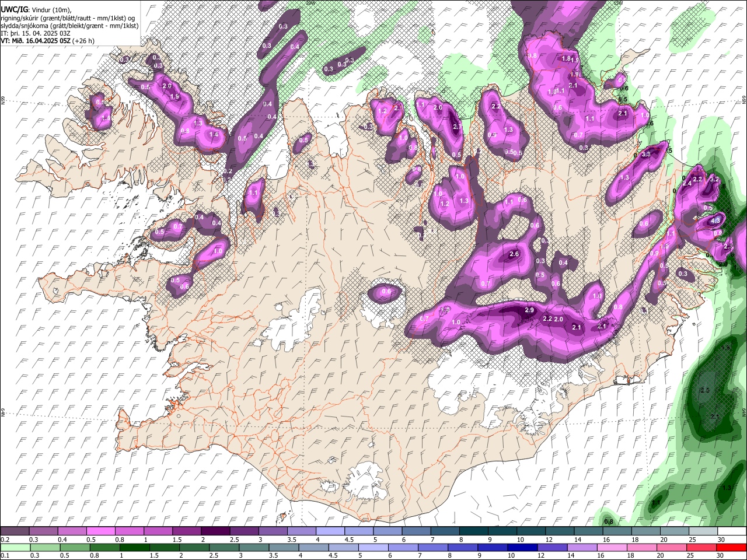Click the green lower-legend swatch between 0.5 and 0.8
747x560 pixels.
(75, 547)
